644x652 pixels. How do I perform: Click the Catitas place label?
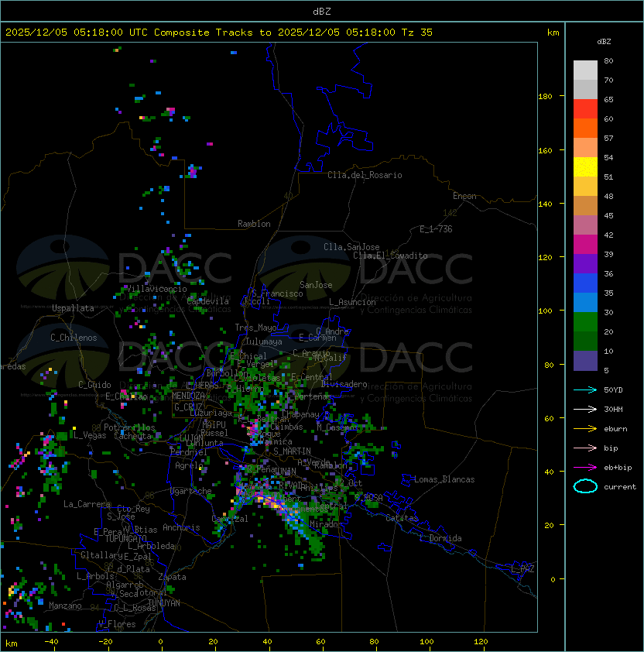pyautogui.click(x=402, y=519)
